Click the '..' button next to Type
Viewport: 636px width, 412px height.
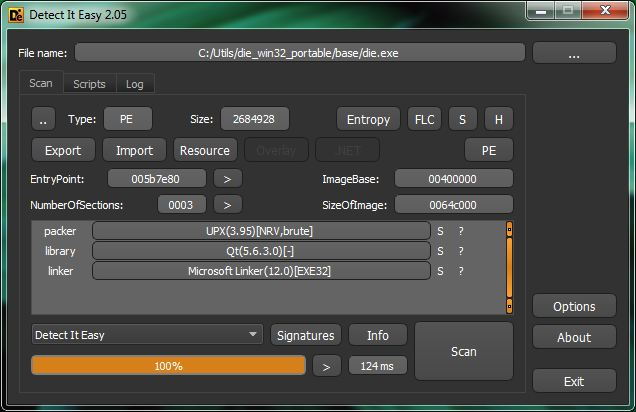tap(43, 119)
